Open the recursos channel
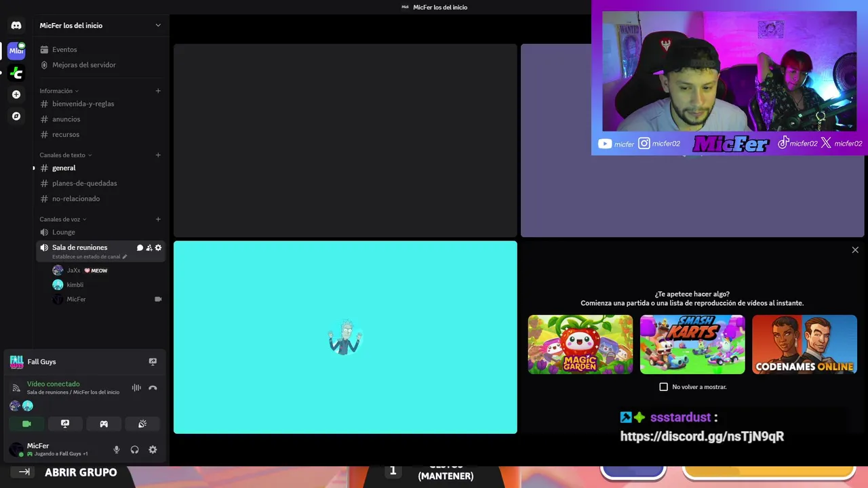The height and width of the screenshot is (488, 868). [100, 134]
